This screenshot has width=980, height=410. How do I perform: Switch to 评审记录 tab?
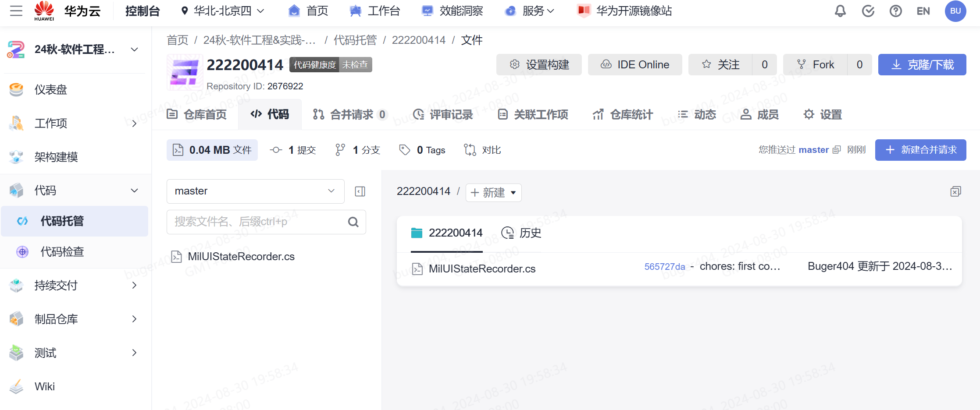pos(443,115)
